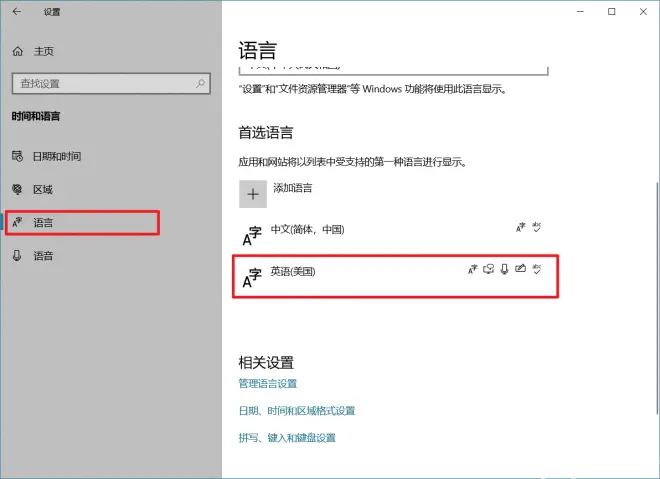Switch to the 区域 page
Screen dimensions: 660x479
click(43, 189)
